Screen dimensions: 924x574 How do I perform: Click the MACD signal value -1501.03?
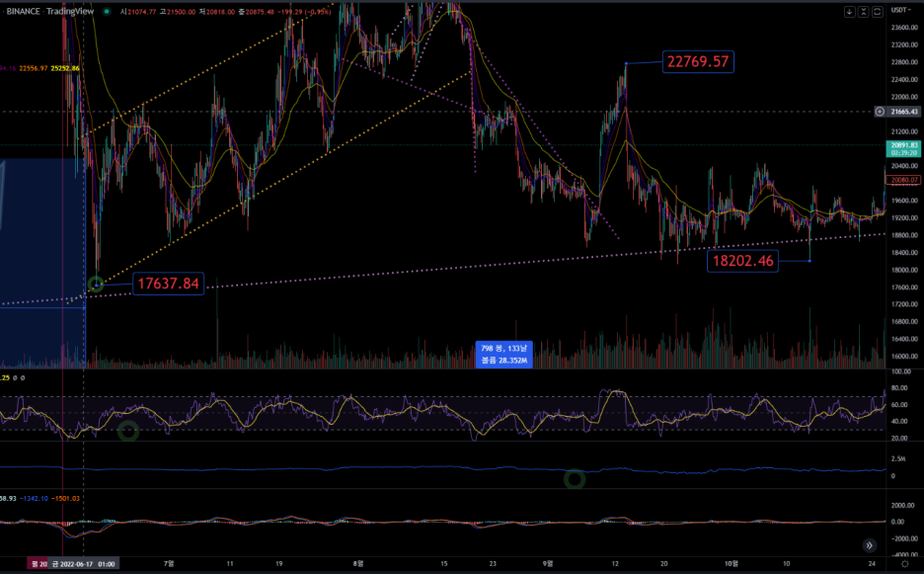pyautogui.click(x=65, y=499)
